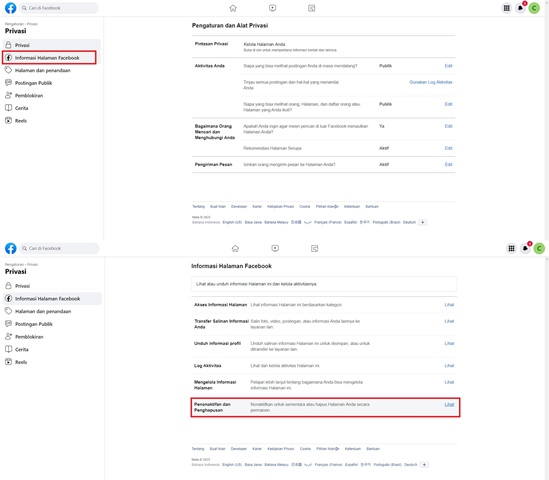This screenshot has width=549, height=480.
Task: Click Lihat for Mengelola Informasi Halaman
Action: click(449, 382)
